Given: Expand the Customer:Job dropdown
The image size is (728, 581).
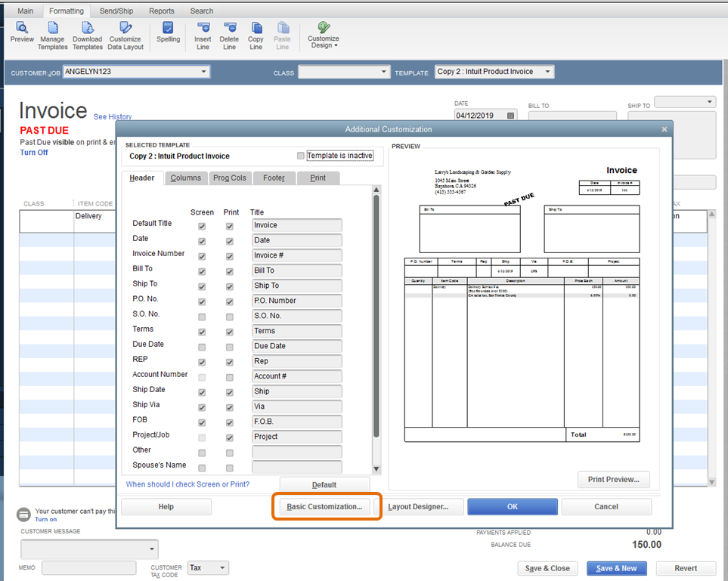Looking at the screenshot, I should click(x=203, y=72).
